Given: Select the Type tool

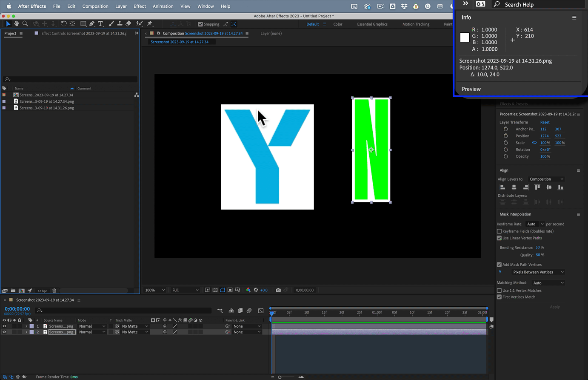Looking at the screenshot, I should pos(100,24).
